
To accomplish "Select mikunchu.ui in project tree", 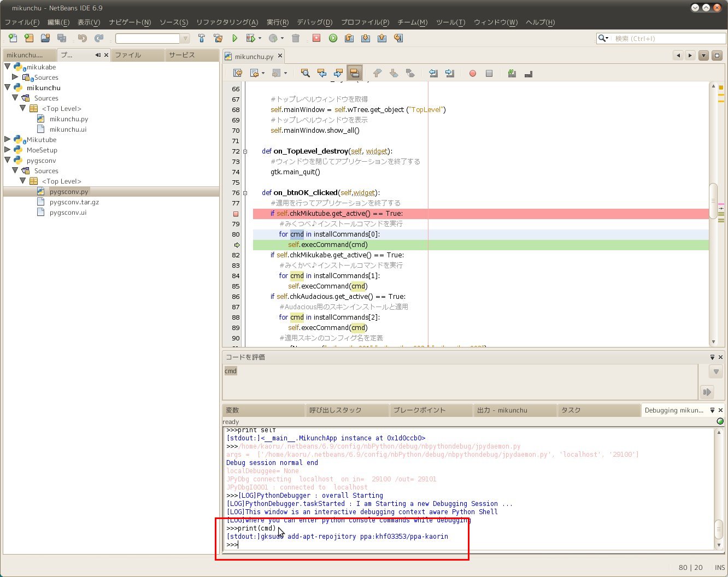I will [x=68, y=129].
